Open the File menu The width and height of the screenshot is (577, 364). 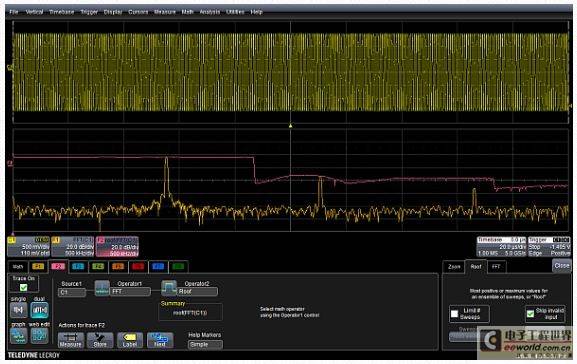click(x=14, y=12)
